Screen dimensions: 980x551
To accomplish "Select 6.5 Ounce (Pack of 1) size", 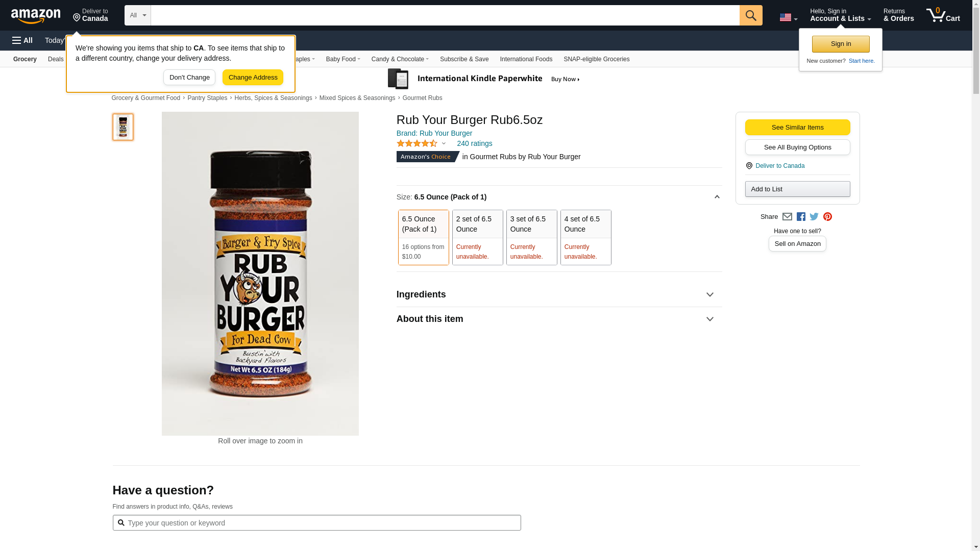I will [x=423, y=237].
